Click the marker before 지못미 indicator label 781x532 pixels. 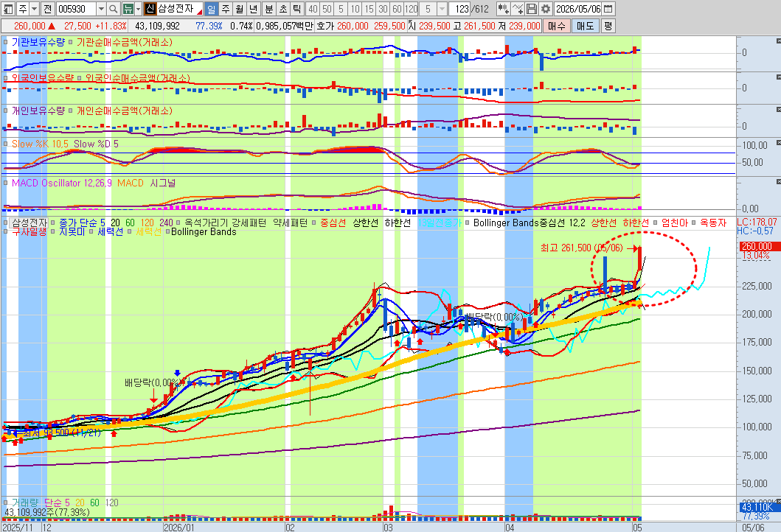53,232
